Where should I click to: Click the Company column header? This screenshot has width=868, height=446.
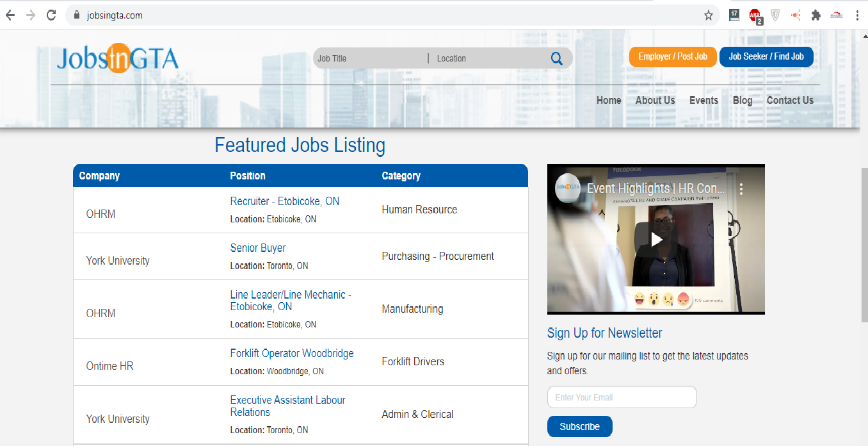pyautogui.click(x=99, y=176)
